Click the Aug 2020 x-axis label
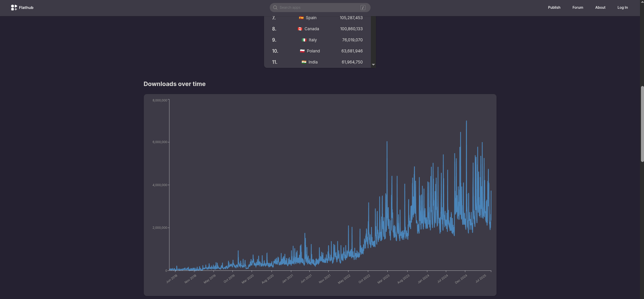 (268, 279)
